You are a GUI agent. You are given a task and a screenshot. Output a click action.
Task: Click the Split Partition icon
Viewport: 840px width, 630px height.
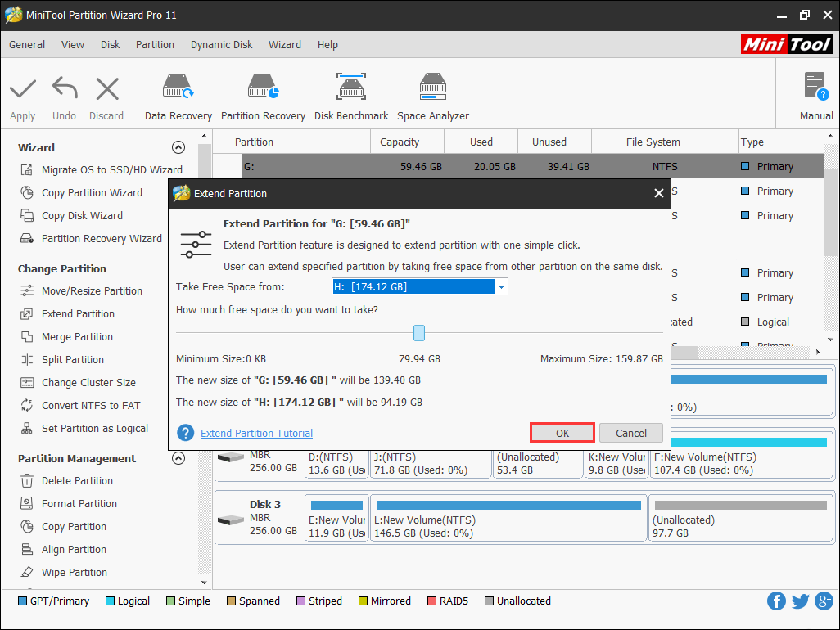27,360
